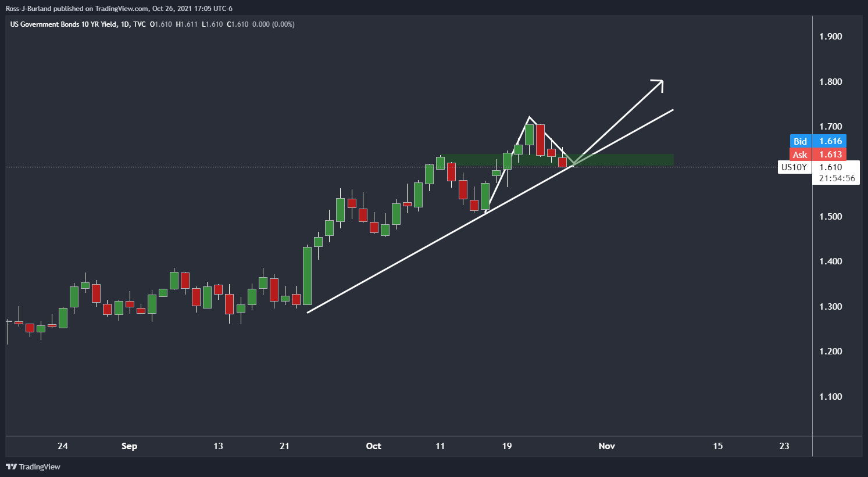Viewport: 868px width, 477px height.
Task: Click the Oct label on time axis
Action: pyautogui.click(x=374, y=446)
